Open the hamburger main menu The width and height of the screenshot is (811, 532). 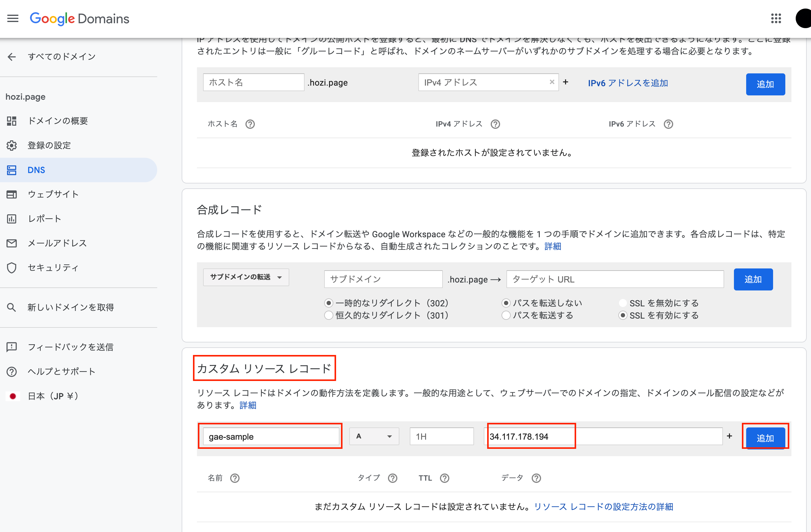[x=13, y=18]
